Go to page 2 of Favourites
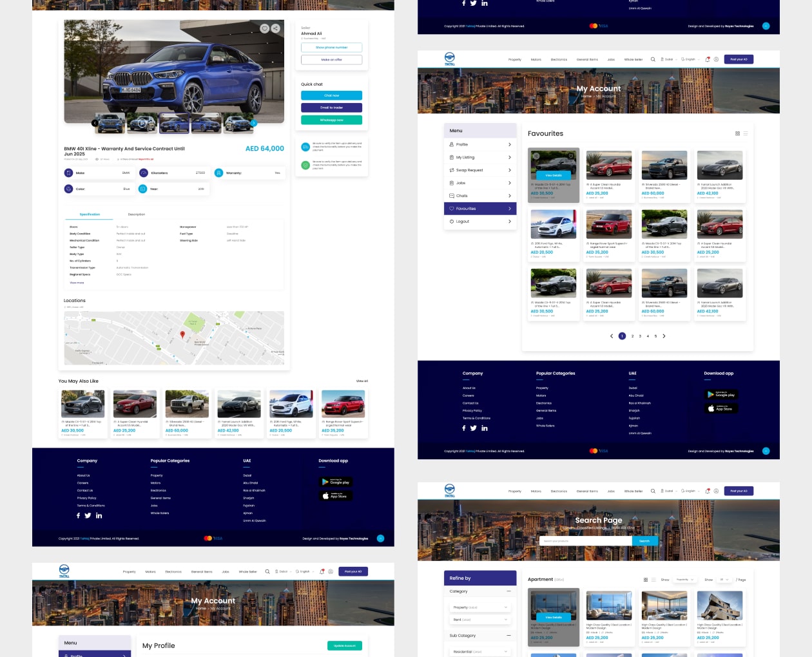This screenshot has width=812, height=657. tap(633, 336)
